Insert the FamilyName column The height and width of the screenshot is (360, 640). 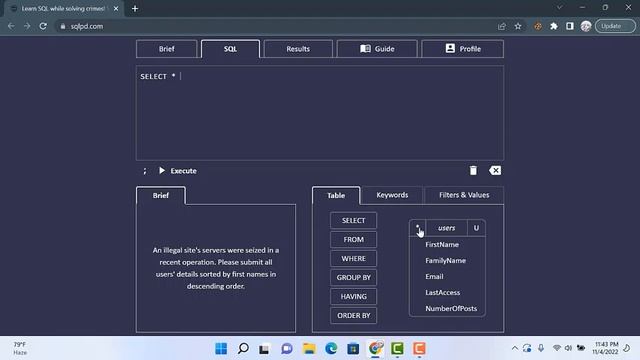tap(445, 260)
